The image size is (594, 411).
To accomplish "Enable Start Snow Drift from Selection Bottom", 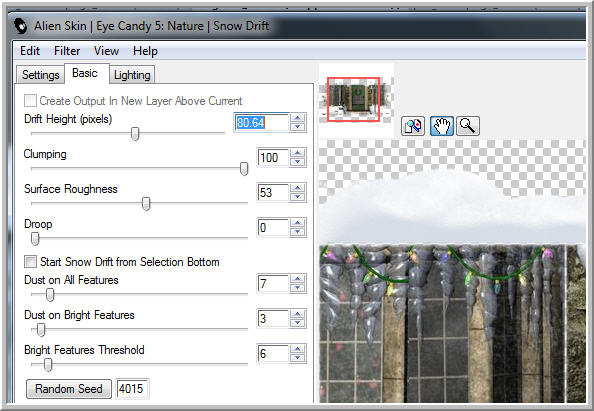I will click(x=30, y=261).
